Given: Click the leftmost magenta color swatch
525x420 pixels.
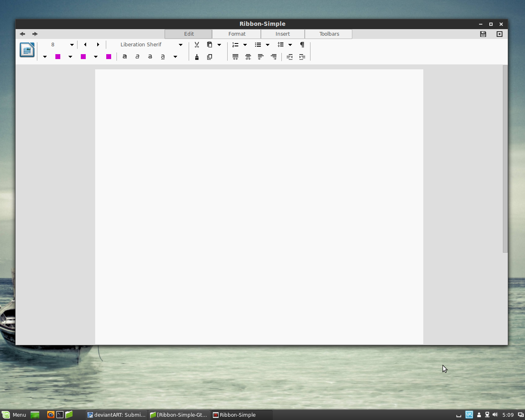Looking at the screenshot, I should [58, 57].
